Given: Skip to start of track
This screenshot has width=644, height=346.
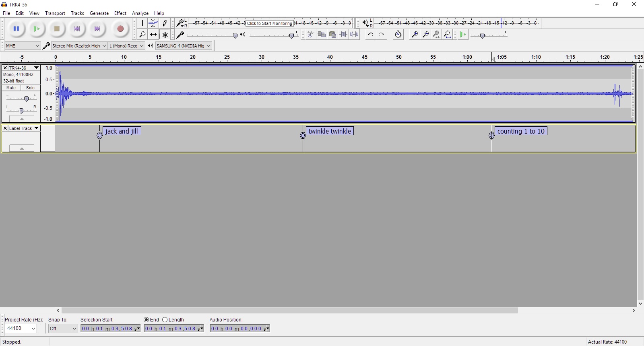Looking at the screenshot, I should [x=77, y=29].
